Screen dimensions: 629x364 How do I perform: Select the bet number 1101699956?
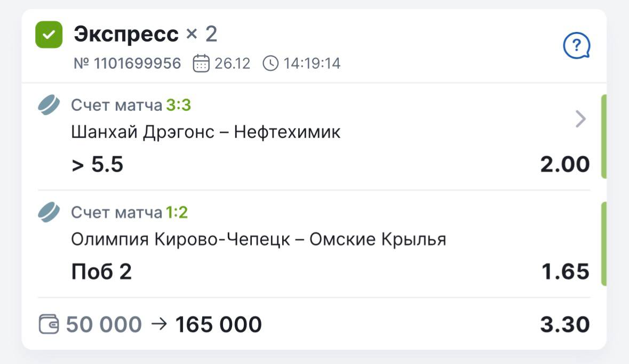[128, 64]
